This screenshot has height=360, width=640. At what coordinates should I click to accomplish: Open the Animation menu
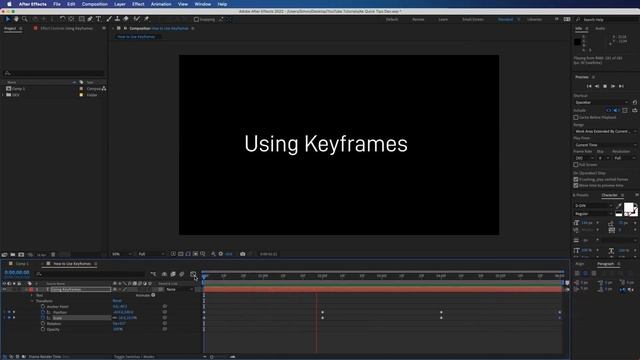point(161,4)
